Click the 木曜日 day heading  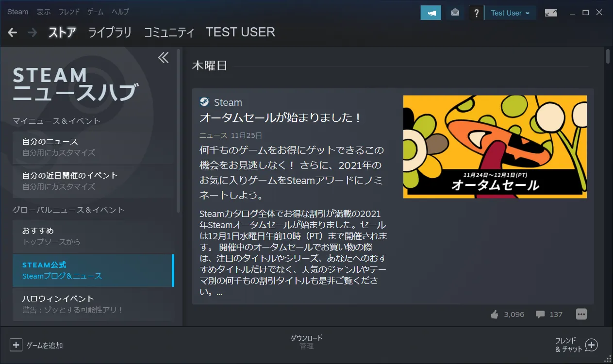(x=210, y=66)
